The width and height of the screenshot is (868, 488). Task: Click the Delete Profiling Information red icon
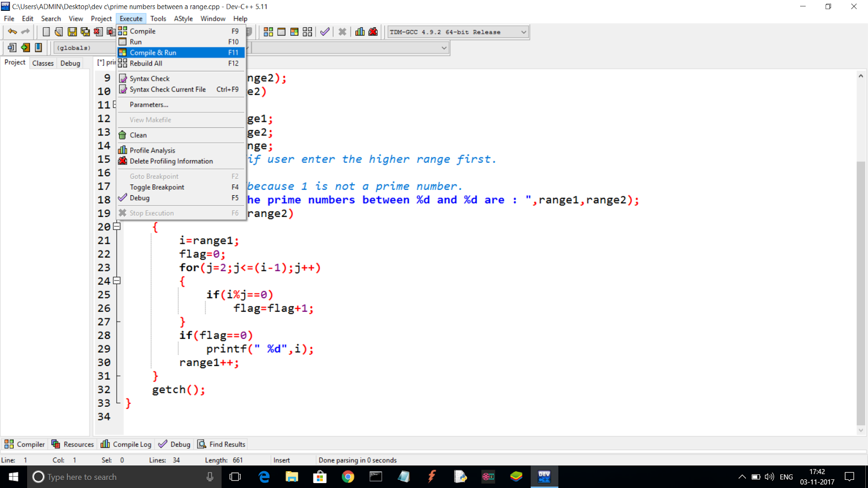point(373,31)
